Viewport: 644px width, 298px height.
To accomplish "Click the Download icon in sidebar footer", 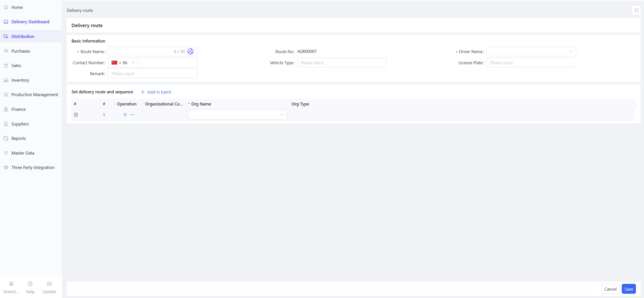I will [11, 284].
